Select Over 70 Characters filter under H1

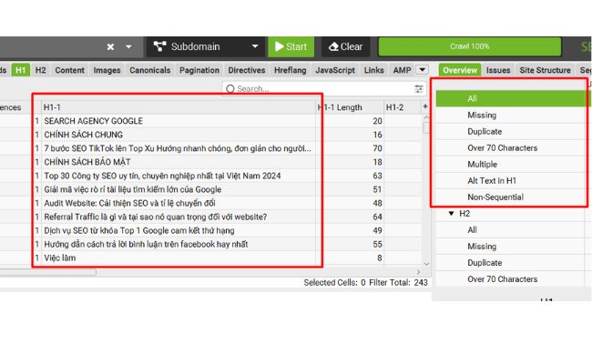502,147
